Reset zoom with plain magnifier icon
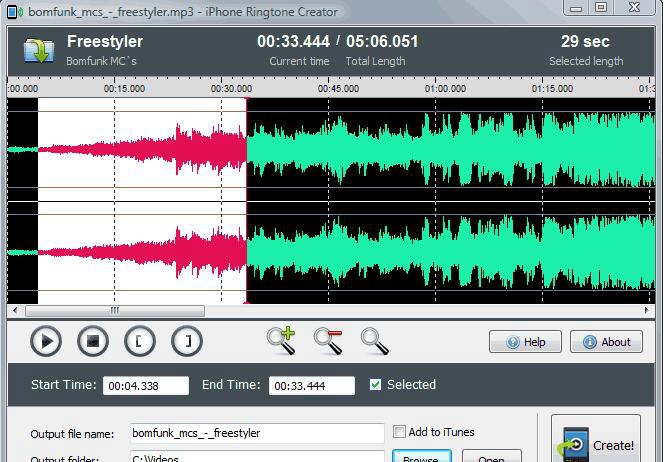 (x=375, y=341)
